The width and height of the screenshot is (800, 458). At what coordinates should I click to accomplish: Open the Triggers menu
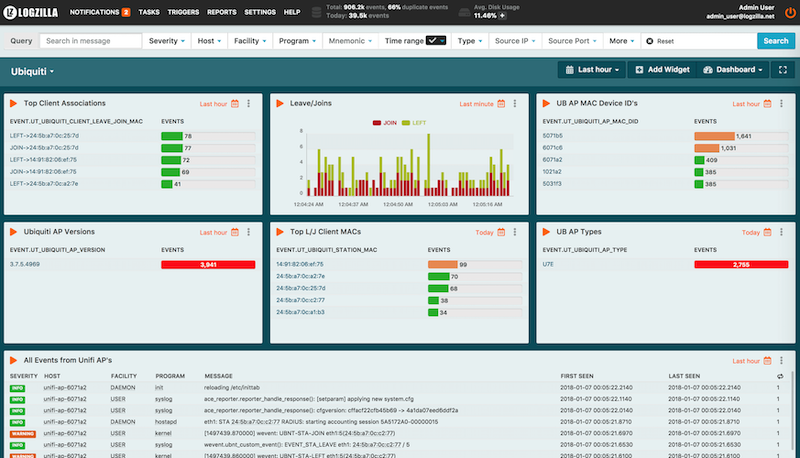tap(183, 12)
